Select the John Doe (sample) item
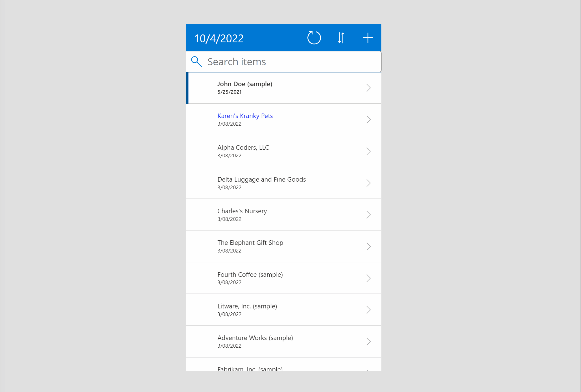Viewport: 581px width, 392px height. pos(283,88)
